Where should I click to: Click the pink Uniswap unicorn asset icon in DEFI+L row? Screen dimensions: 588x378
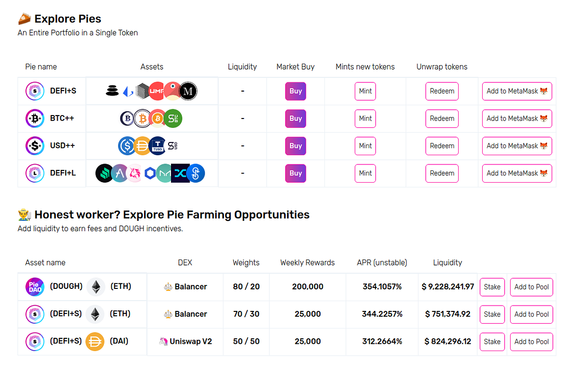tap(135, 173)
